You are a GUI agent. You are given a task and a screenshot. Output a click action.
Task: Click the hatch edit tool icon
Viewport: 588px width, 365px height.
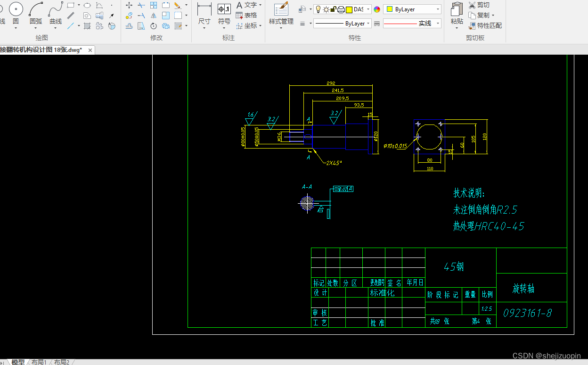point(178,26)
